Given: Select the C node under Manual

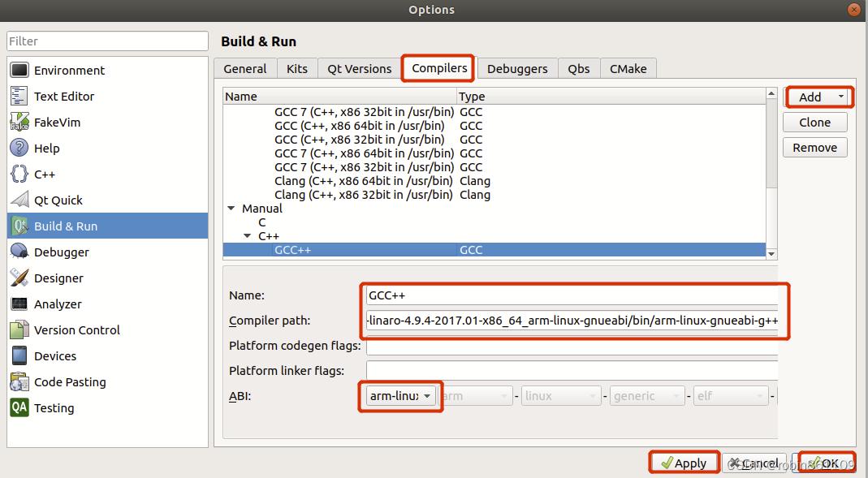Looking at the screenshot, I should coord(262,222).
